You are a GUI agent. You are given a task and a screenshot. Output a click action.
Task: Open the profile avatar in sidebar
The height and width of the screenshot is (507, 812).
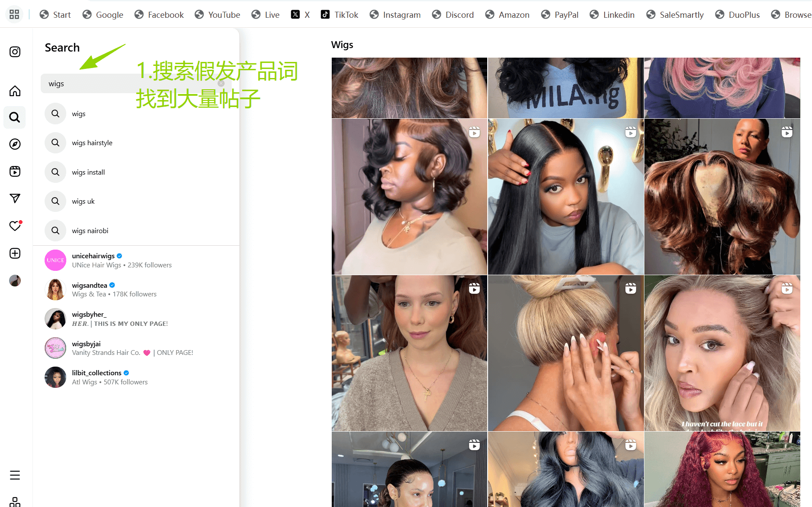pos(15,281)
